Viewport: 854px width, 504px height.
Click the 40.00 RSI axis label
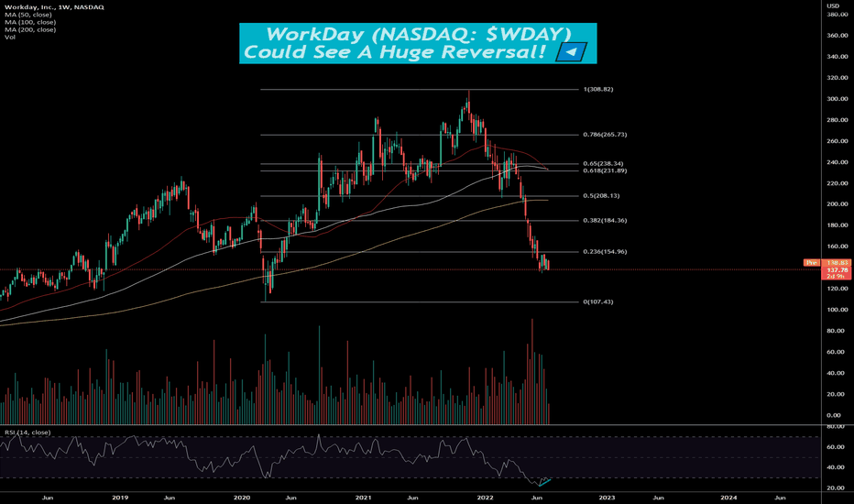836,467
